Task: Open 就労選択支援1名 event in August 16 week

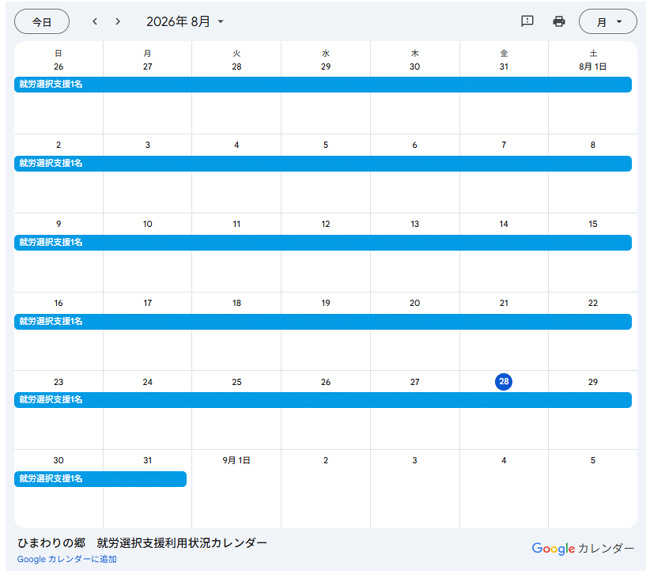Action: point(323,322)
